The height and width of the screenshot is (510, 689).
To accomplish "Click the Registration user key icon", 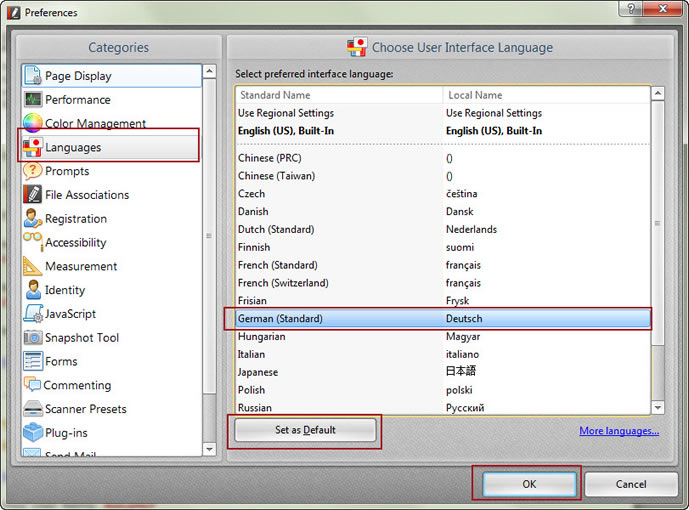I will click(33, 218).
